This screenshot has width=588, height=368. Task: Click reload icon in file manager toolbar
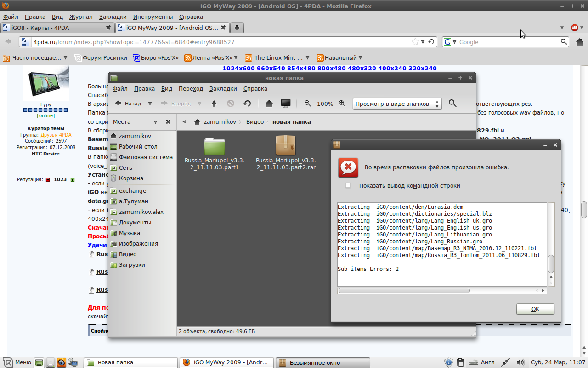click(x=247, y=103)
